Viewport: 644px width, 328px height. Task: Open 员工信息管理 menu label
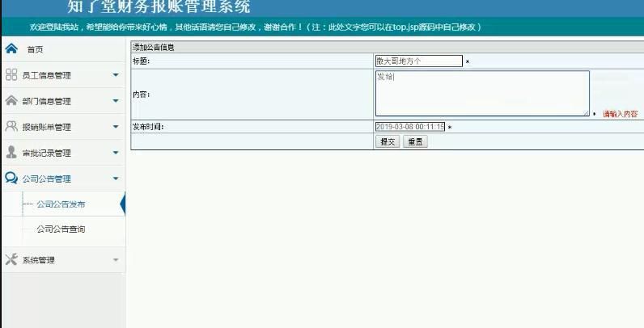(x=46, y=75)
